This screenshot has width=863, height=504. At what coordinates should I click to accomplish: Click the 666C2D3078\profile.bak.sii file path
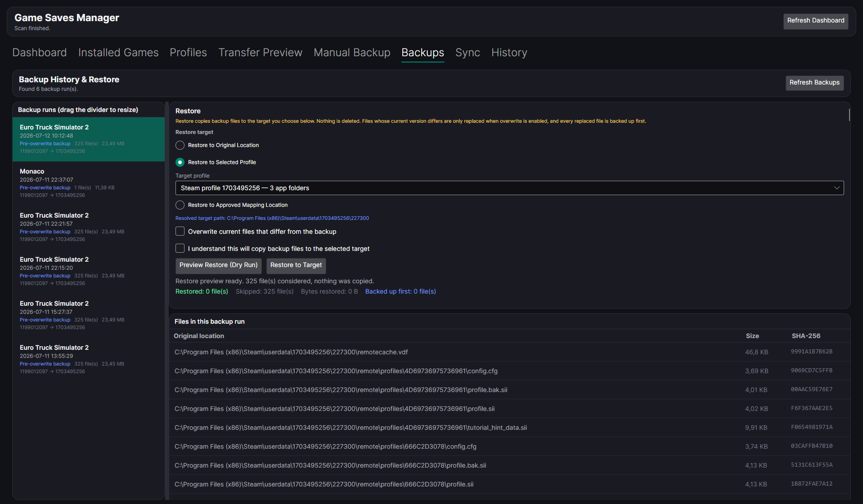[x=330, y=465]
